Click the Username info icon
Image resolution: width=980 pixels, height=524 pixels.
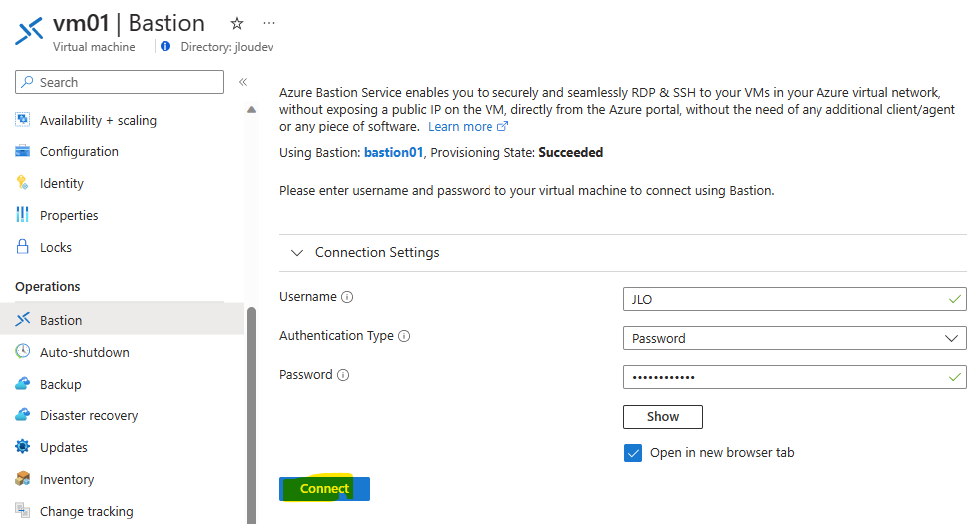point(347,297)
